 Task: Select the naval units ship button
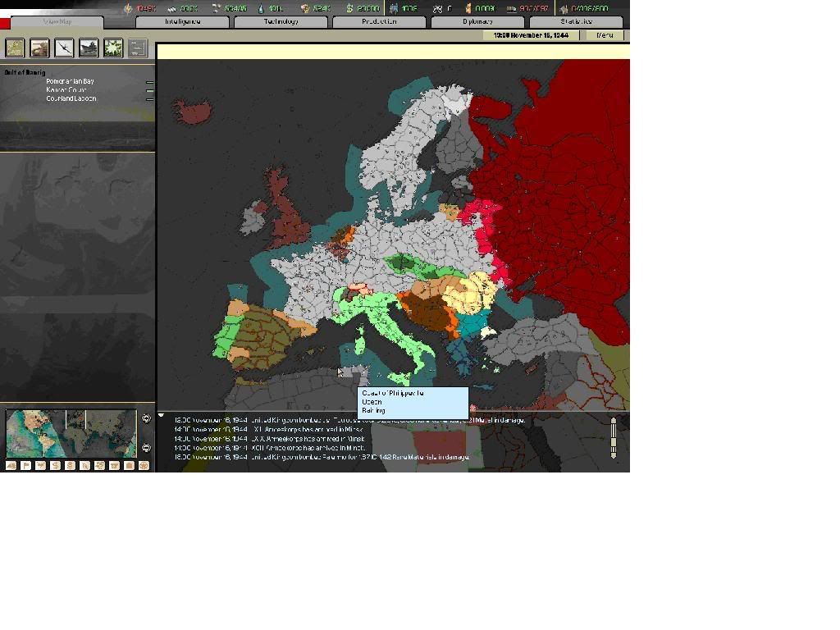89,48
